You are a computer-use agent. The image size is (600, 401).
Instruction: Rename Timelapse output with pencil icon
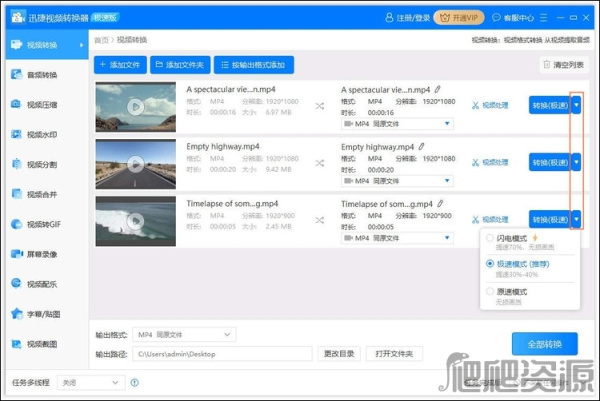click(x=440, y=204)
